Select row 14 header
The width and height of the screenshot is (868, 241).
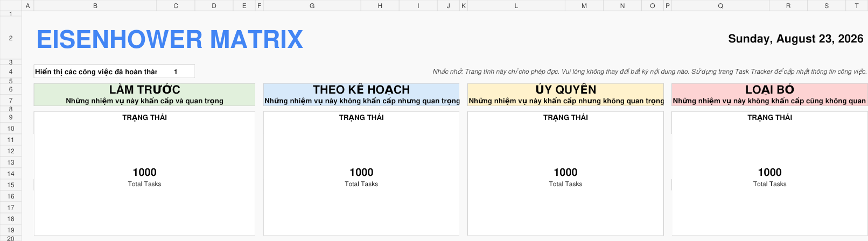pyautogui.click(x=11, y=174)
